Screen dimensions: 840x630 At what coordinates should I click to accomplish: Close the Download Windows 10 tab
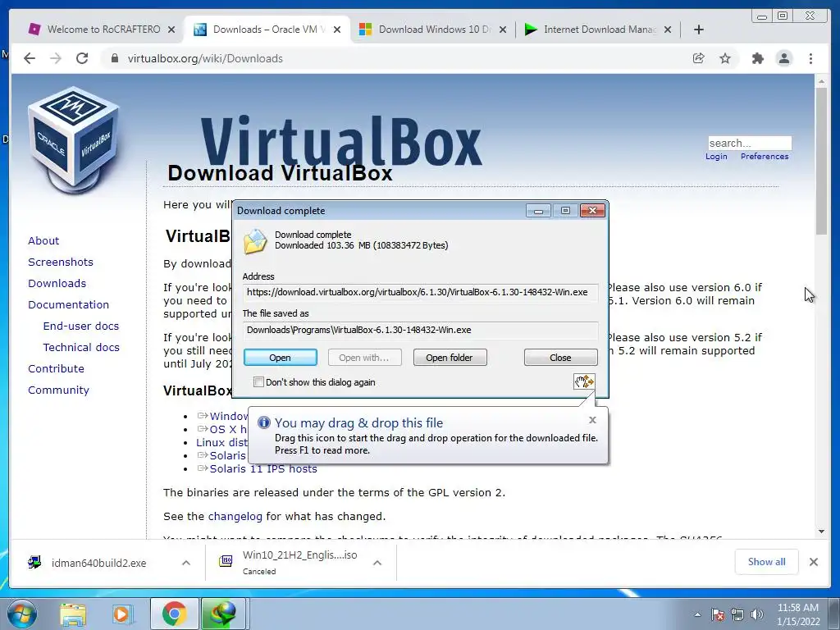(503, 30)
